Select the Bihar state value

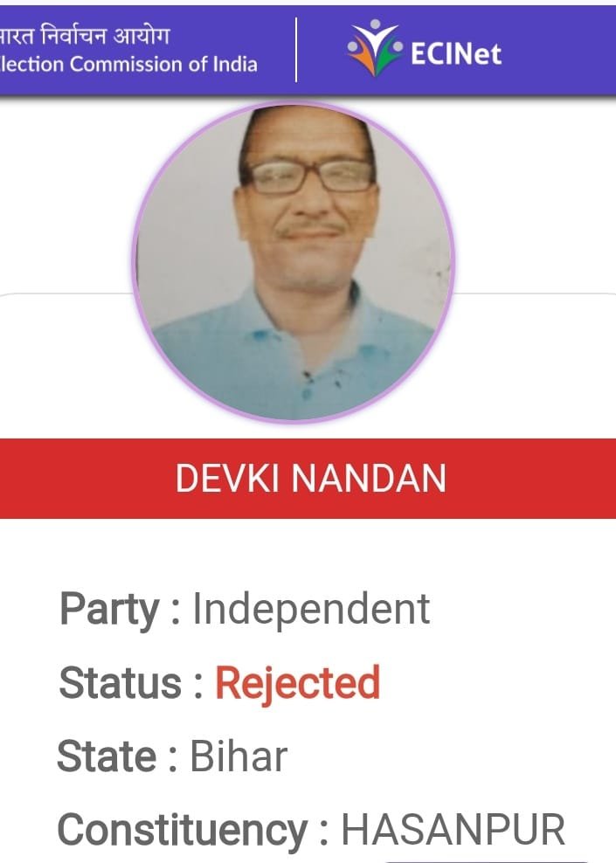(239, 756)
